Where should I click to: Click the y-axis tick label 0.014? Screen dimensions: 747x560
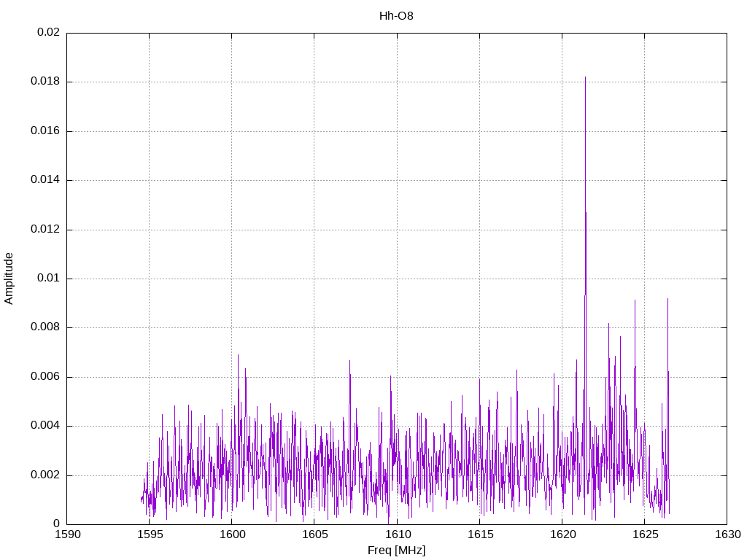click(45, 180)
